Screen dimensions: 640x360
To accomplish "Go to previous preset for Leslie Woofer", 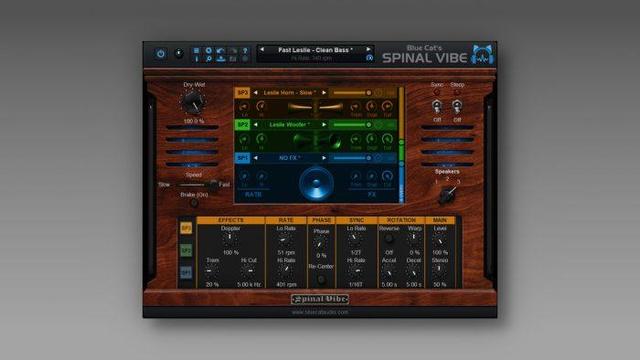I will point(256,124).
